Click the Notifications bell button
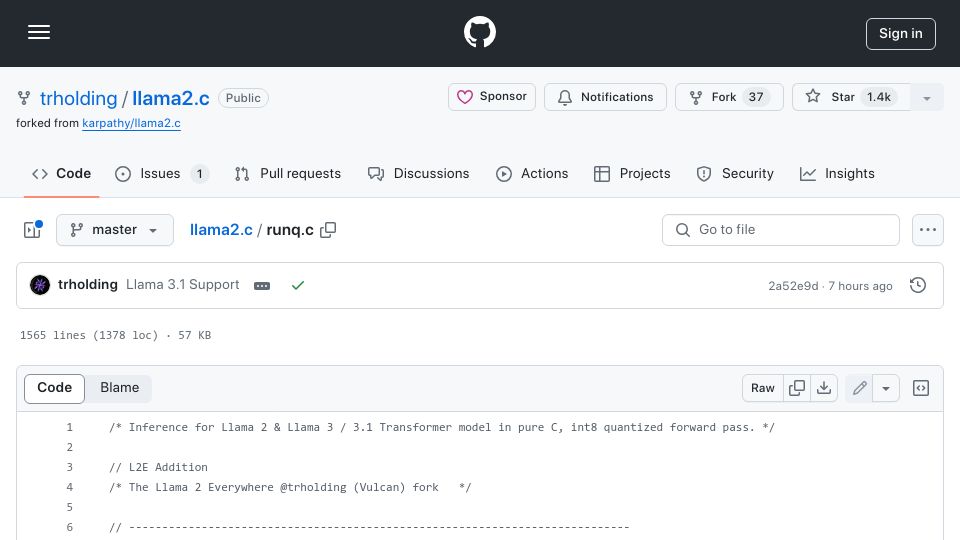Screen dimensions: 960x540 [x=605, y=97]
